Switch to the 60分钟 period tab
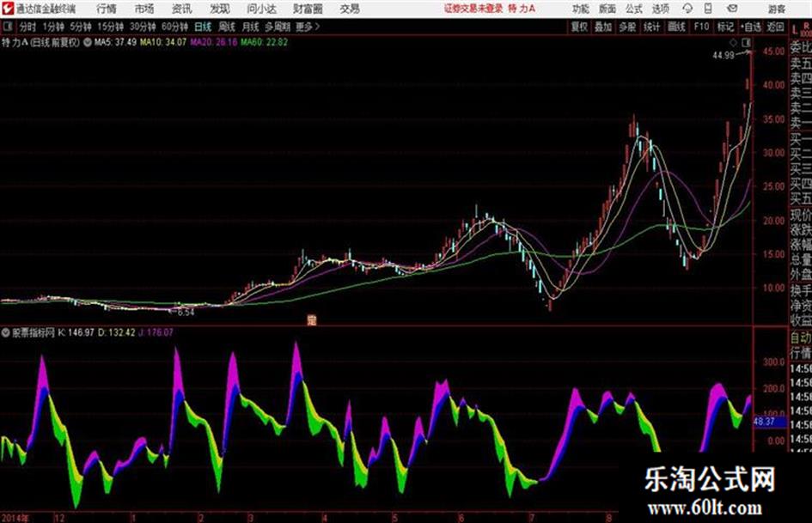This screenshot has width=812, height=523. tap(174, 27)
